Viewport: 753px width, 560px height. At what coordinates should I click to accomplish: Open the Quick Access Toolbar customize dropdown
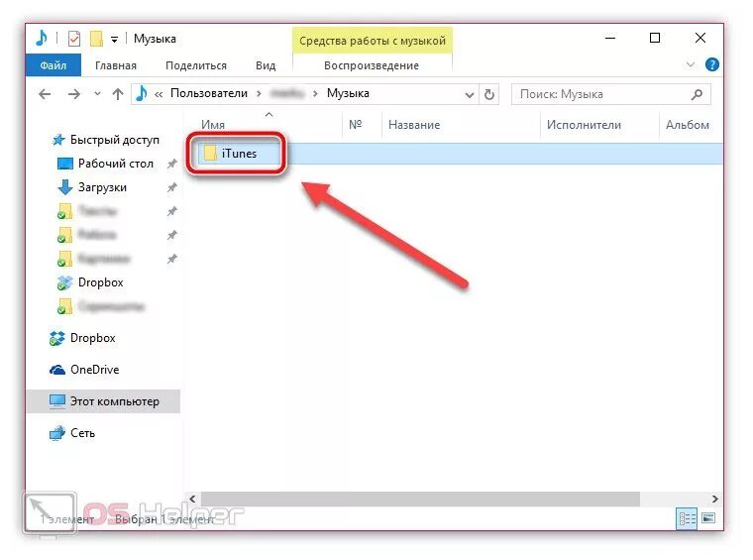pyautogui.click(x=114, y=40)
